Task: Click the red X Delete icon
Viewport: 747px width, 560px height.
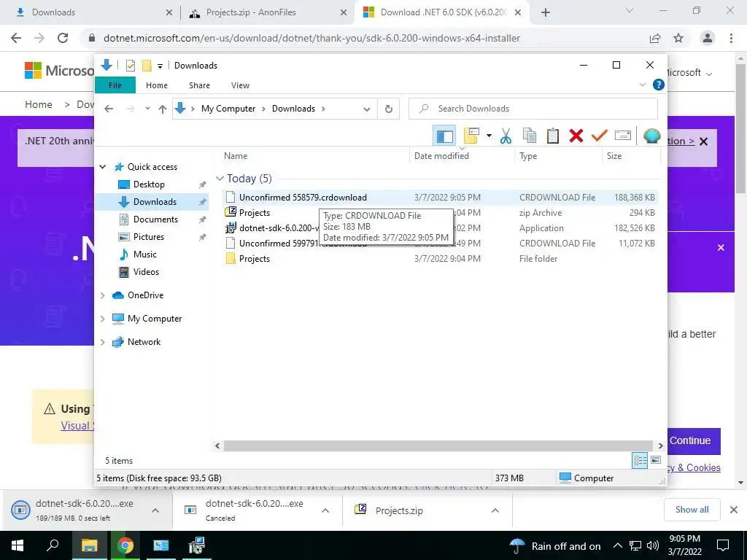Action: [x=576, y=136]
